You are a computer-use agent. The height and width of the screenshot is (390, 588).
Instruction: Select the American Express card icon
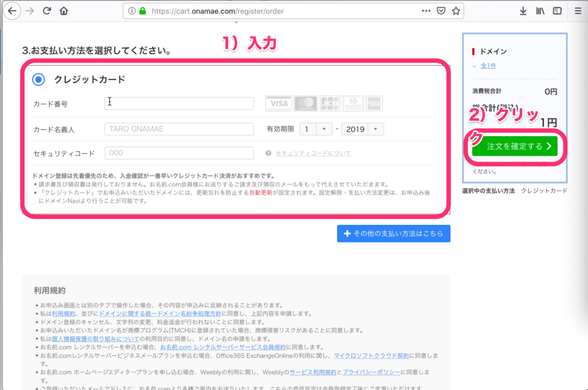(374, 103)
